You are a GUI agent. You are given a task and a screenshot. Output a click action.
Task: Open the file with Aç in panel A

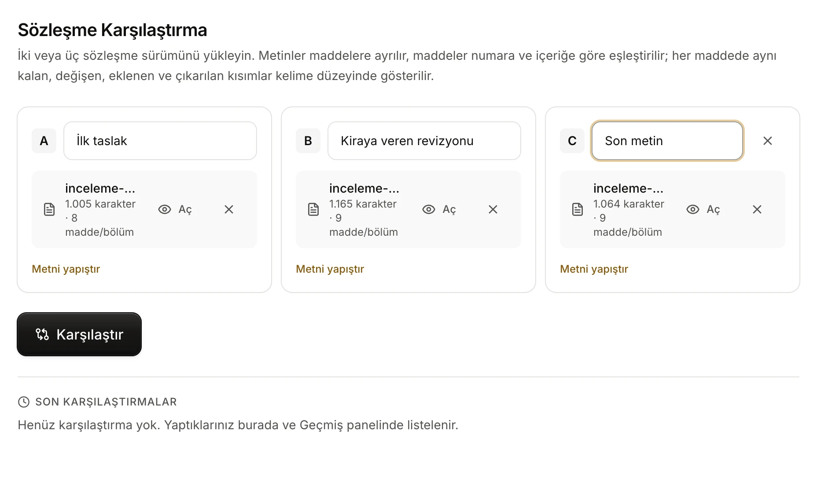click(x=185, y=209)
